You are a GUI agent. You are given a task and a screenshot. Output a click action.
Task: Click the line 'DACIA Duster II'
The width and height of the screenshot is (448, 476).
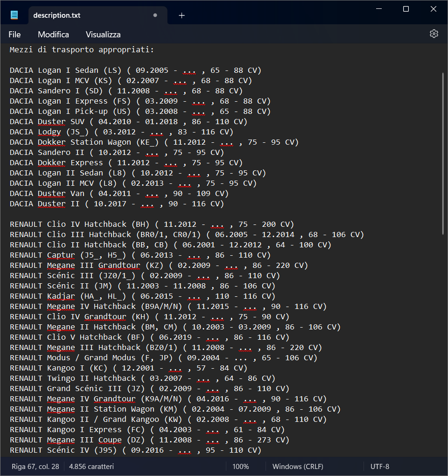pos(117,204)
